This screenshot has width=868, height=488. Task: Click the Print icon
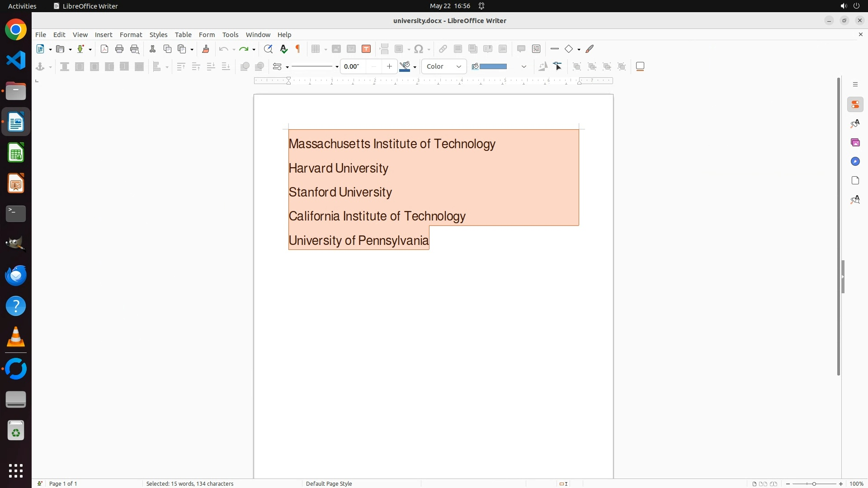click(119, 49)
